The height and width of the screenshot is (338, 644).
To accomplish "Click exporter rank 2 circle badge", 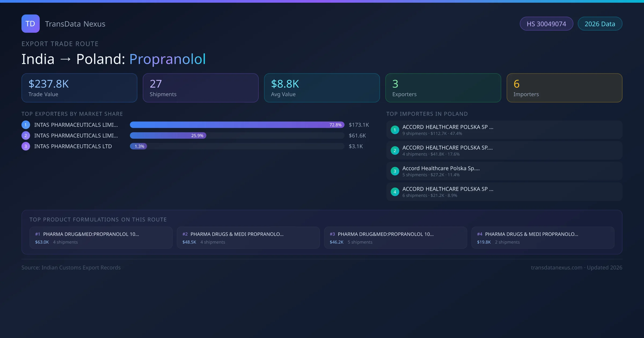I will (26, 135).
